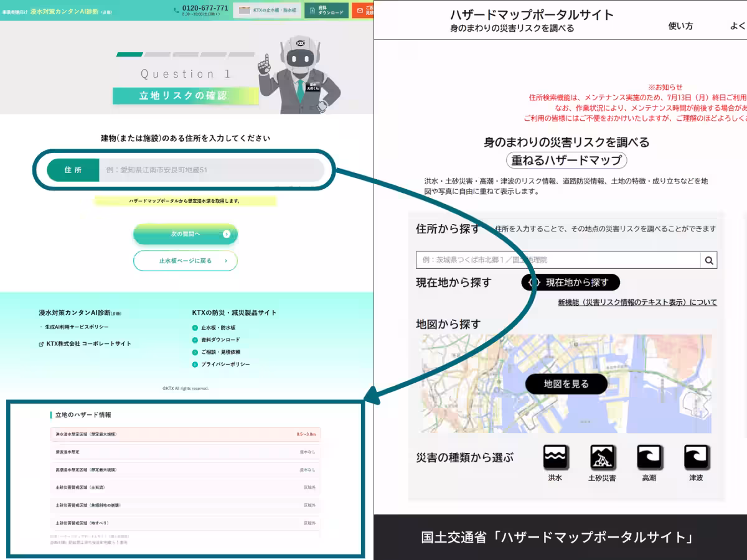Open the 止水板・防水板 footer link
The width and height of the screenshot is (747, 560).
(x=218, y=327)
